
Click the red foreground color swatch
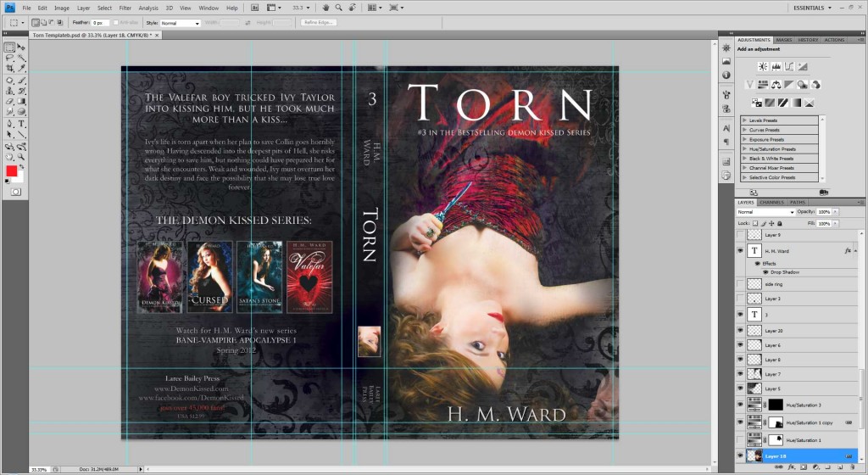[x=11, y=171]
